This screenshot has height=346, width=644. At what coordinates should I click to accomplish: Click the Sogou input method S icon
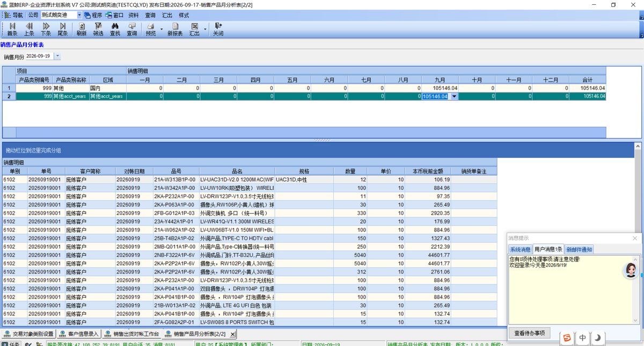(567, 337)
